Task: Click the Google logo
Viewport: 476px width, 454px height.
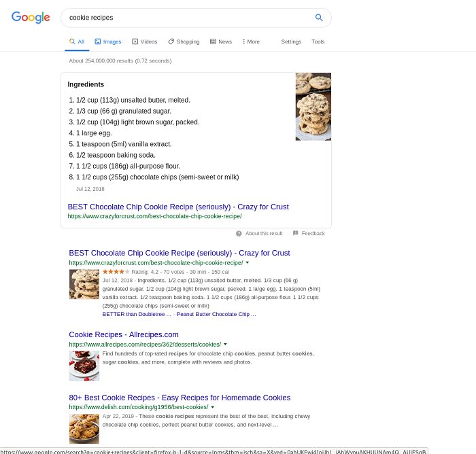Action: coord(31,18)
